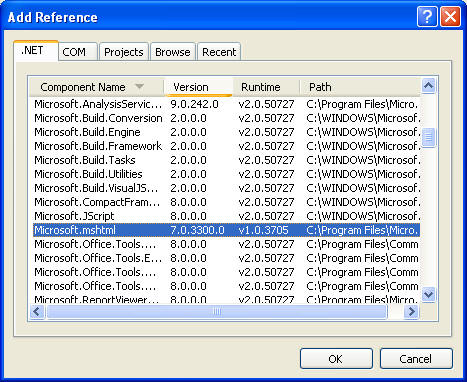Select Microsoft.Build.Conversion component

click(x=226, y=118)
